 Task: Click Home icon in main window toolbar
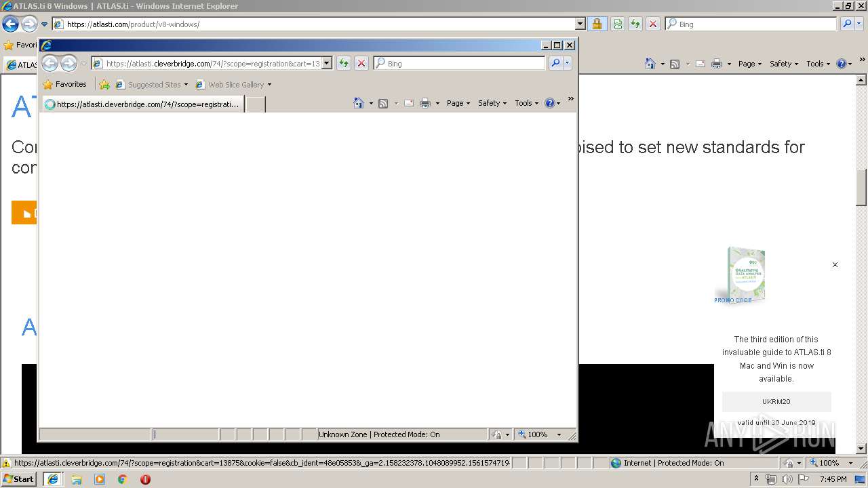click(650, 64)
